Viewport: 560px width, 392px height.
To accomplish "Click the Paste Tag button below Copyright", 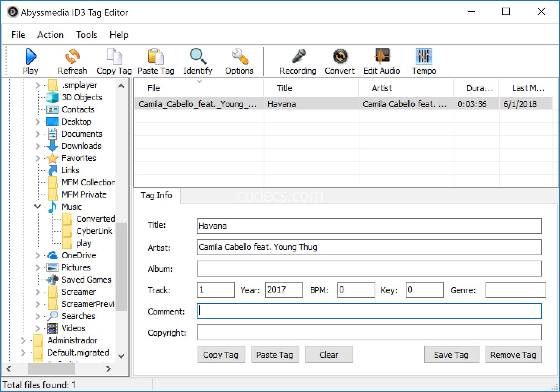I will tap(275, 355).
